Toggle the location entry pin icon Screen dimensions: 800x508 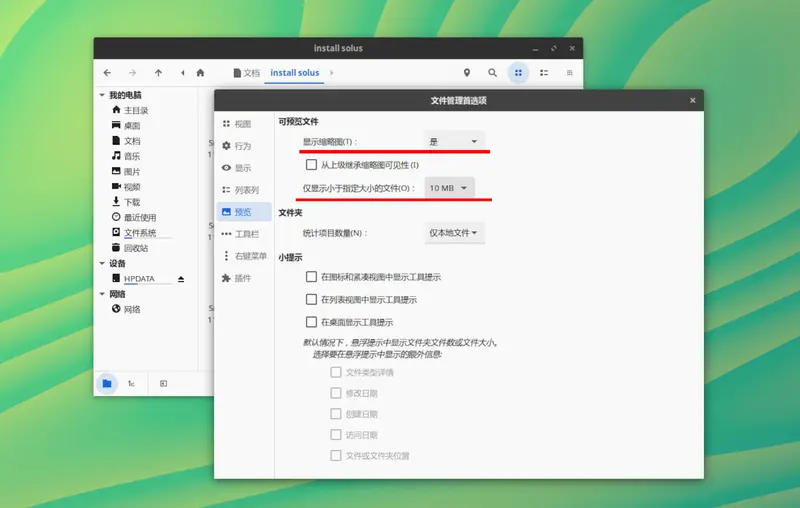[x=466, y=73]
